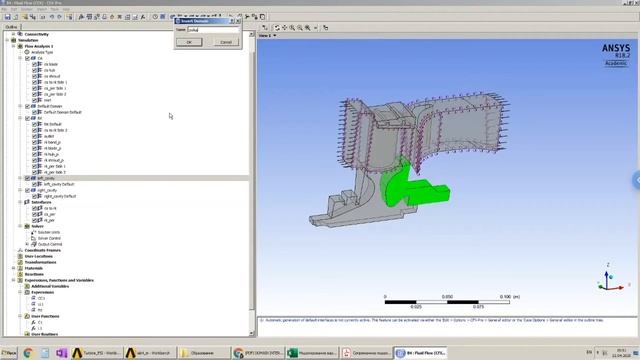Toggle the inlet boundary checkbox

(x=35, y=100)
